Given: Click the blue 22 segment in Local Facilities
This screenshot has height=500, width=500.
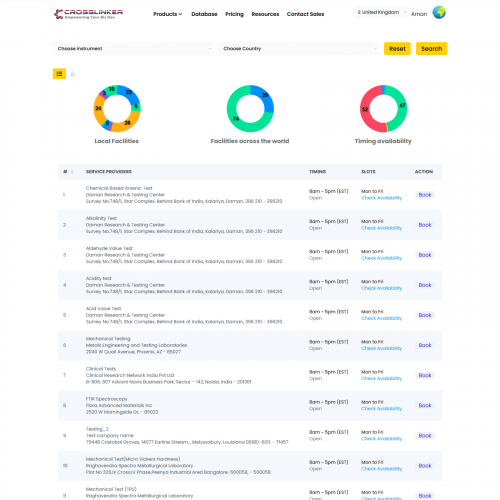Looking at the screenshot, I should (x=129, y=93).
